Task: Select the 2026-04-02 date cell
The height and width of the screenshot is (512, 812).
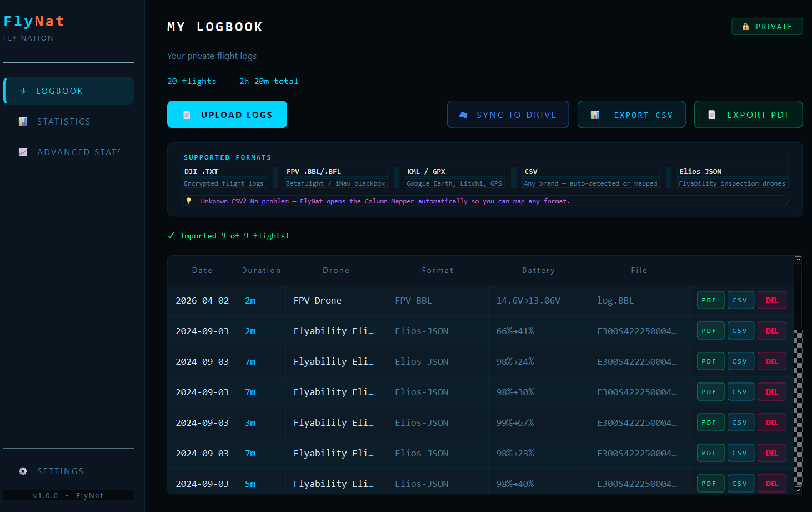Action: tap(202, 300)
